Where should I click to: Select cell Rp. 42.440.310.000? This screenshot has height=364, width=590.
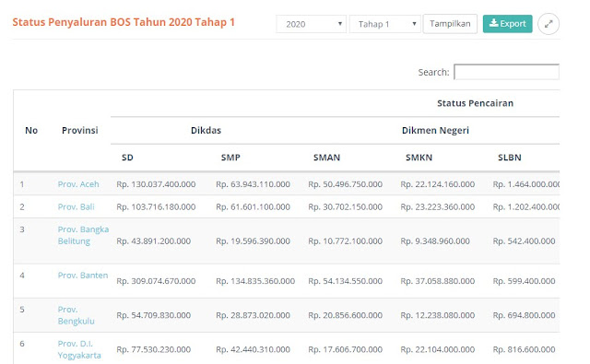253,349
